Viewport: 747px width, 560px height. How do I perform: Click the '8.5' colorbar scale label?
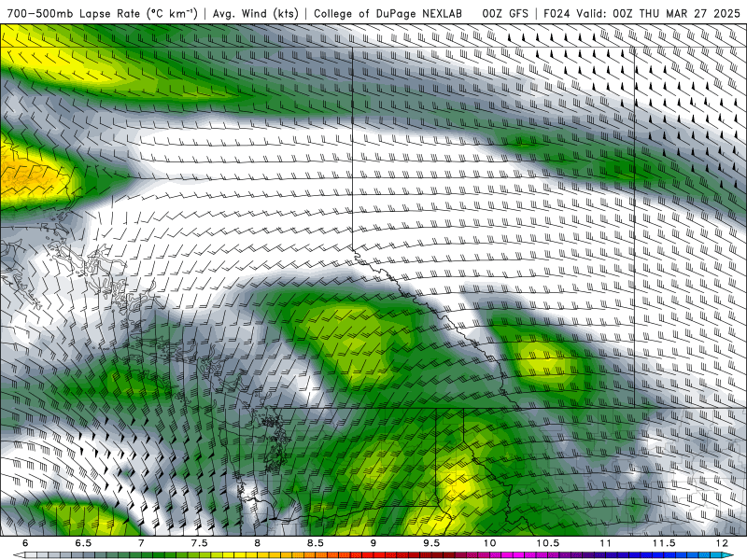click(x=316, y=543)
